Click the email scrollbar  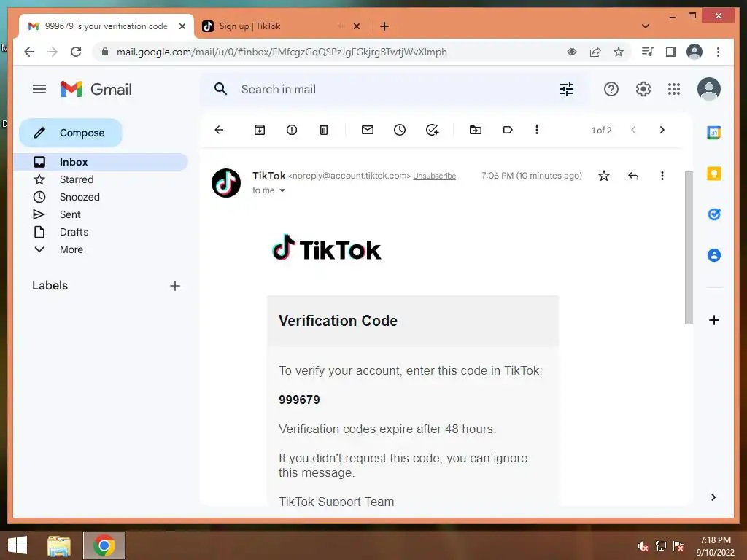pyautogui.click(x=689, y=248)
